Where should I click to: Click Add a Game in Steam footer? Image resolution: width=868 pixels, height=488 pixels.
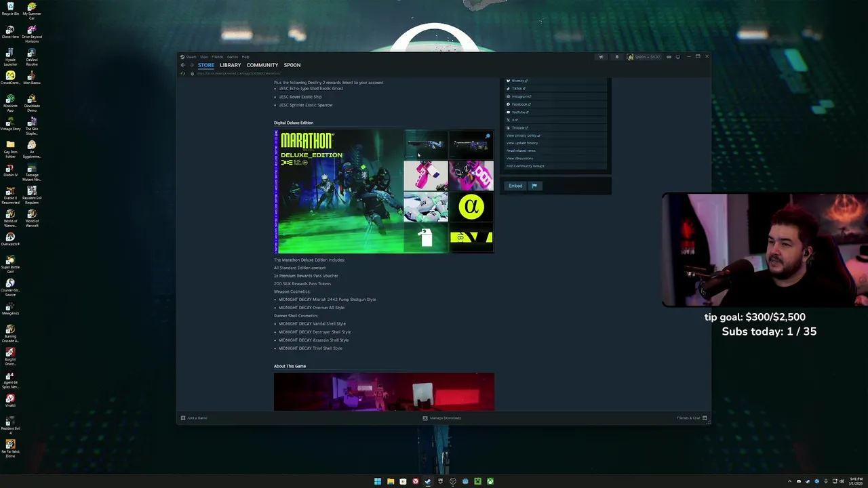[x=194, y=418]
